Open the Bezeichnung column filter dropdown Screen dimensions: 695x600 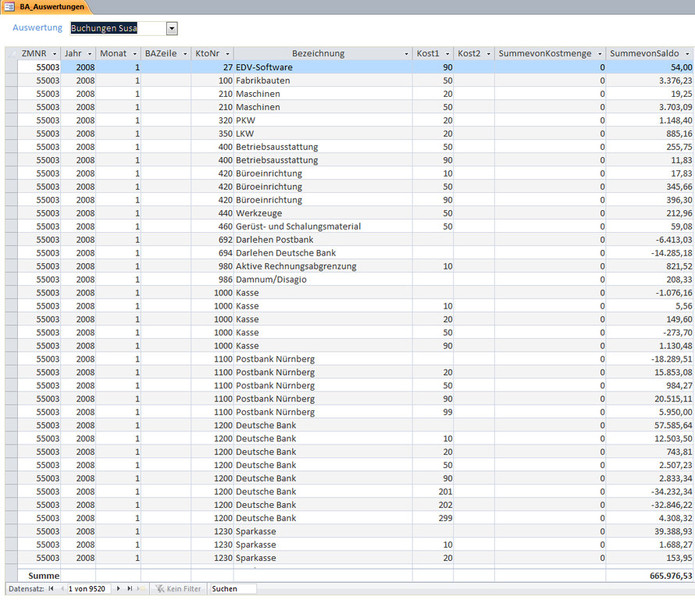(406, 54)
